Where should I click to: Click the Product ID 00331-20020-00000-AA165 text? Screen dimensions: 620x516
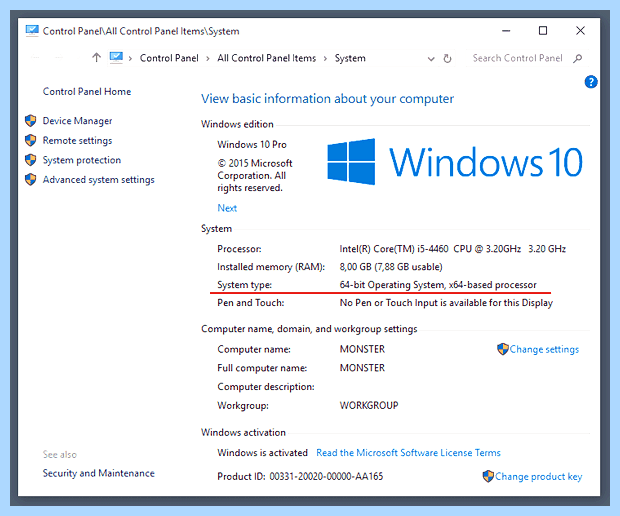tap(300, 476)
